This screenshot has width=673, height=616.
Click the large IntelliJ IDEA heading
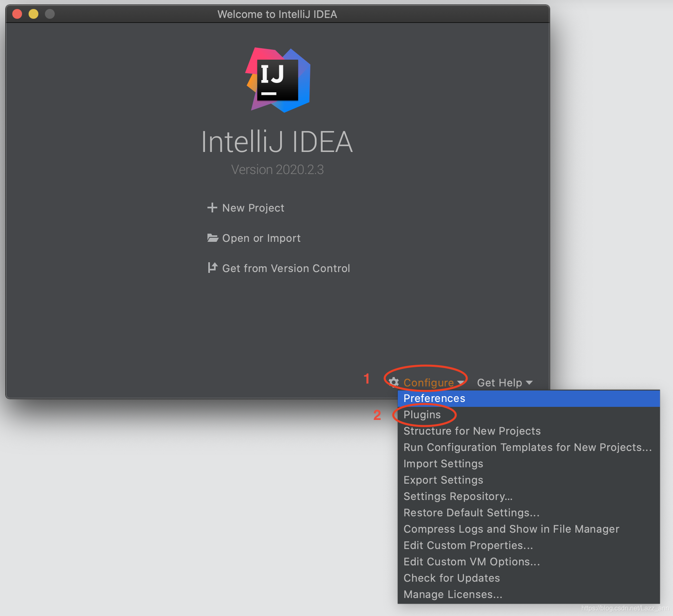[x=277, y=142]
